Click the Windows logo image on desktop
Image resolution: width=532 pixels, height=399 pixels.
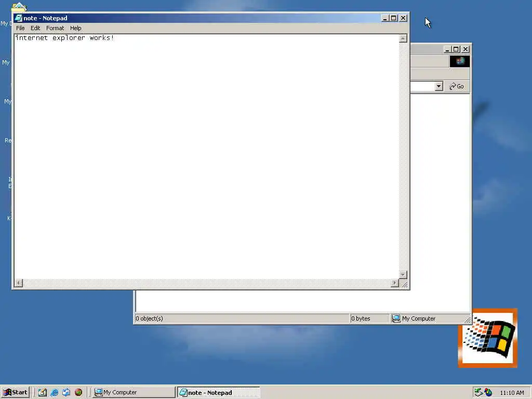487,338
